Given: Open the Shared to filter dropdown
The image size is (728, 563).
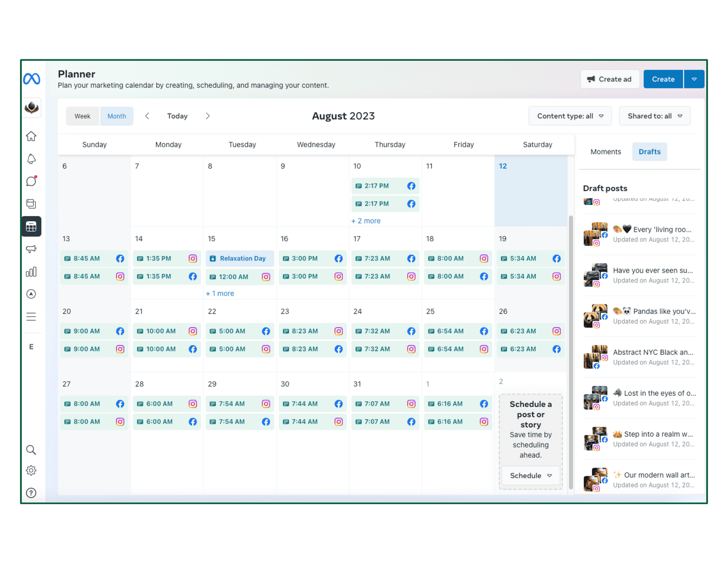Looking at the screenshot, I should pyautogui.click(x=654, y=116).
